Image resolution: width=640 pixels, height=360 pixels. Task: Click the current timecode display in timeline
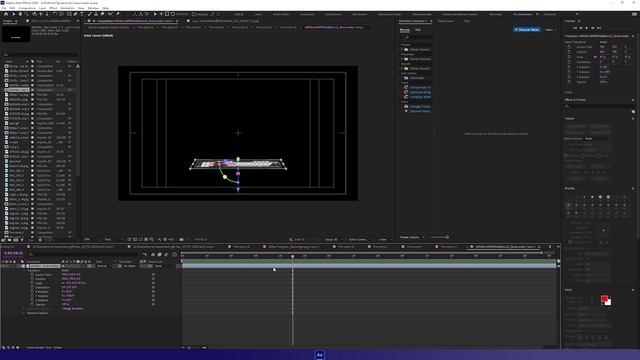click(x=13, y=253)
